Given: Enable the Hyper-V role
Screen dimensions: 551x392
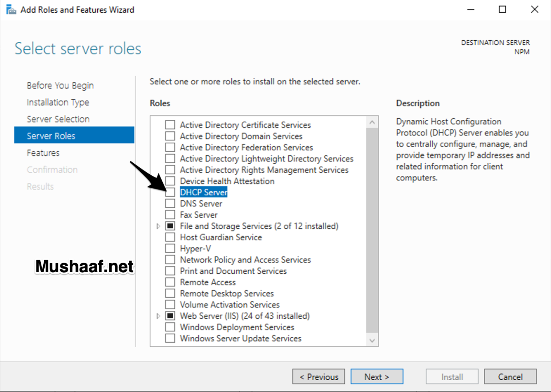Looking at the screenshot, I should point(170,248).
